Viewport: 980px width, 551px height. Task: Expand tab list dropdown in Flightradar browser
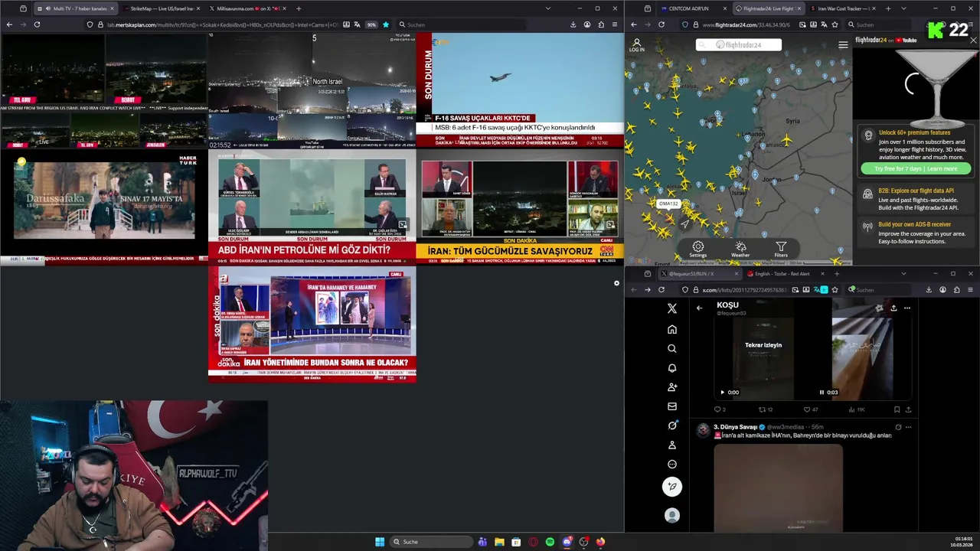[904, 8]
